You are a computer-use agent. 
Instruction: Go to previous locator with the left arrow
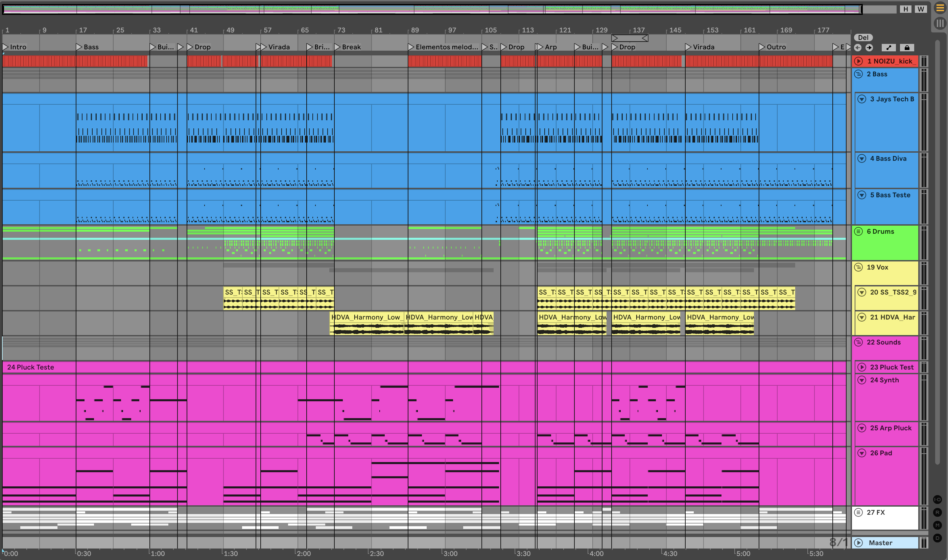[858, 48]
